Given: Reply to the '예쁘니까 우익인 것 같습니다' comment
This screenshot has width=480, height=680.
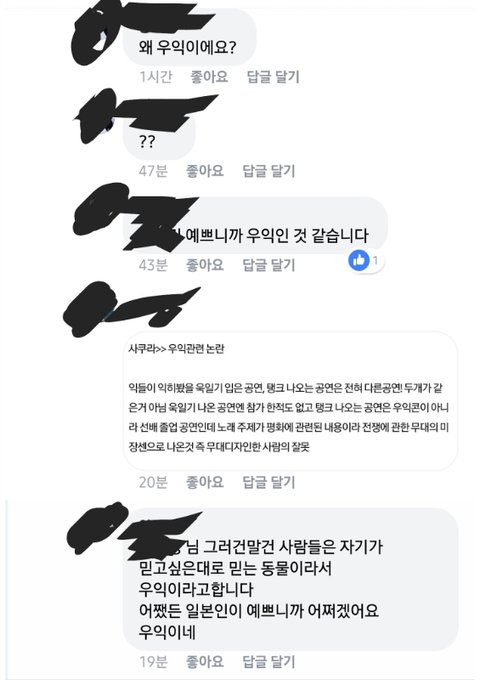Looking at the screenshot, I should (269, 265).
